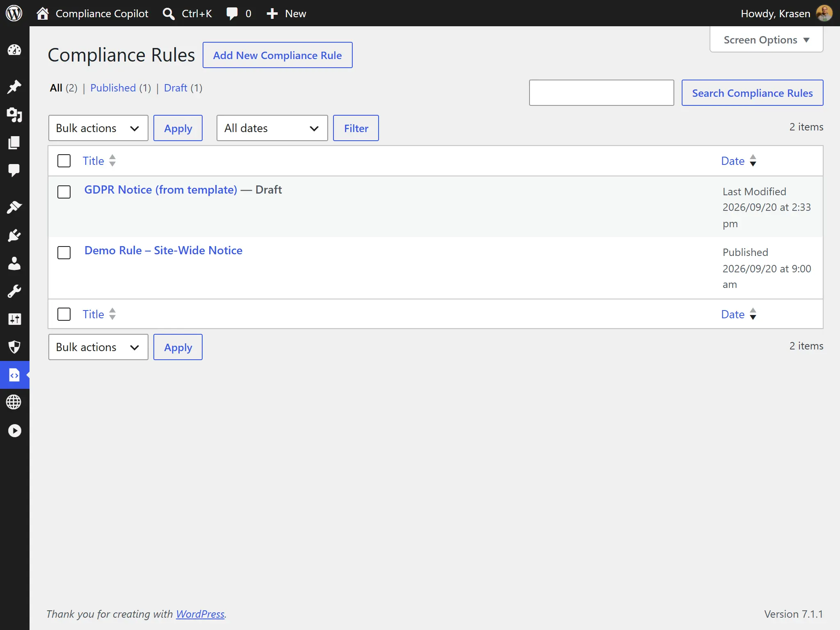Click the Filter button

point(356,128)
